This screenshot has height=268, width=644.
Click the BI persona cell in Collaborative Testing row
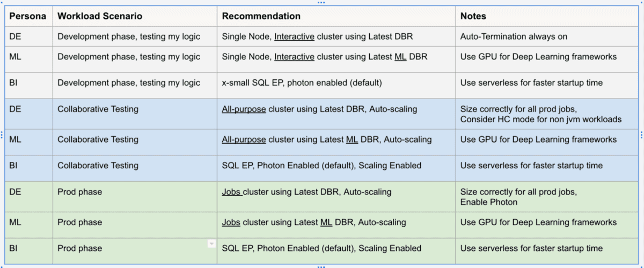pyautogui.click(x=15, y=166)
